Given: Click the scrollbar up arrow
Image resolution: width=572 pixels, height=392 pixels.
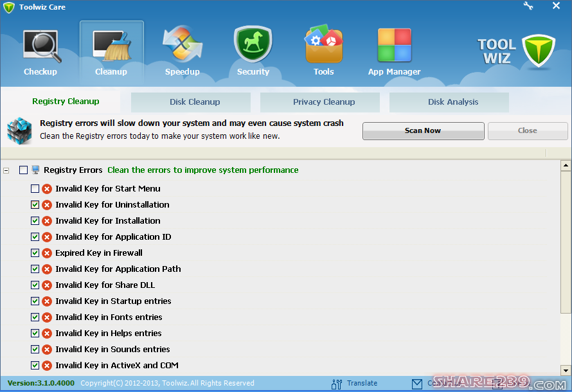Looking at the screenshot, I should pos(566,166).
